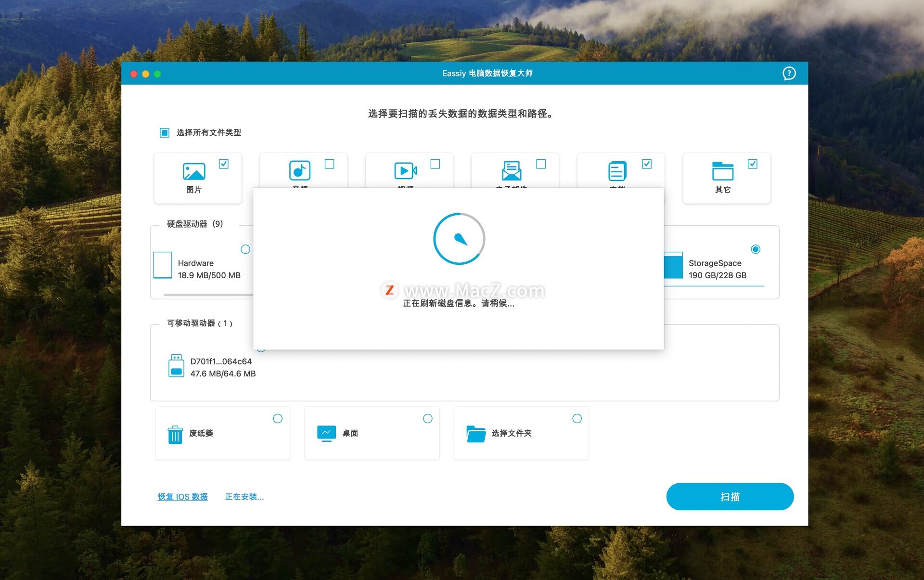This screenshot has width=924, height=580.
Task: Click the Pictures (图片) file type icon
Action: pos(194,171)
